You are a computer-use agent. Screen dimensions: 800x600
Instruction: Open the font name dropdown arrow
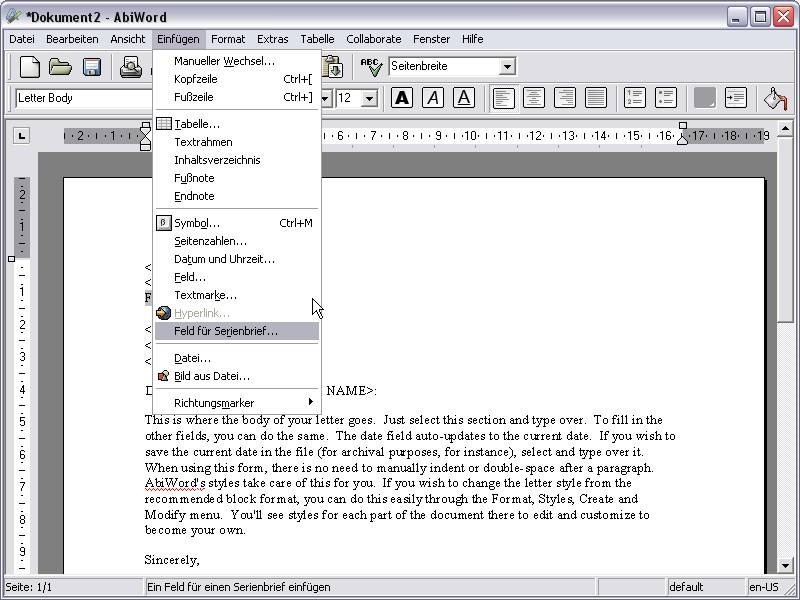tap(326, 98)
